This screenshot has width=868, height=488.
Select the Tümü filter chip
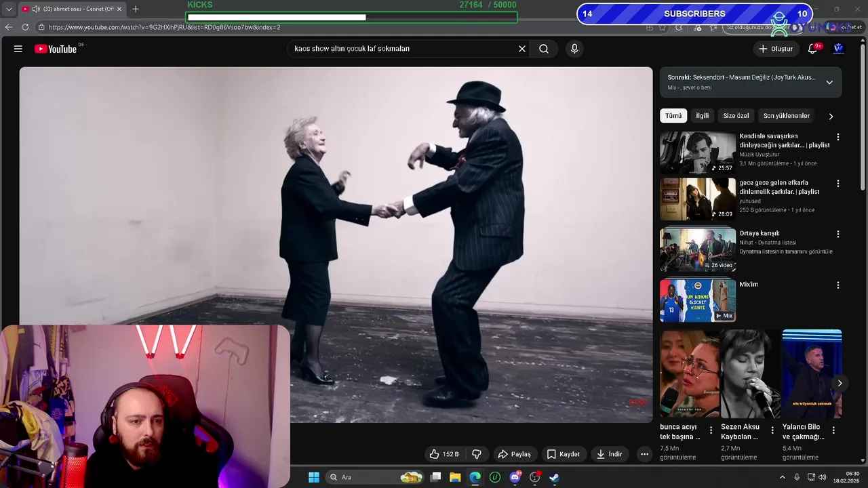tap(673, 116)
